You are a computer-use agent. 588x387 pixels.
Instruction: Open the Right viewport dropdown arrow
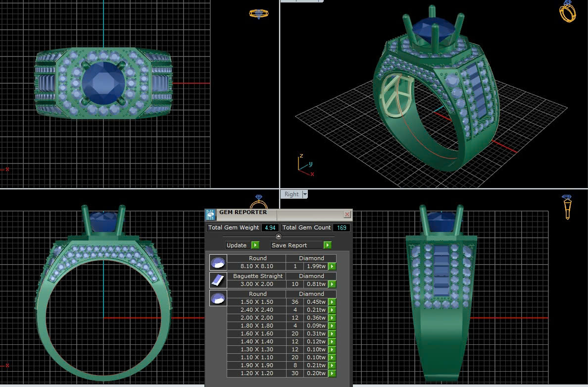[305, 194]
